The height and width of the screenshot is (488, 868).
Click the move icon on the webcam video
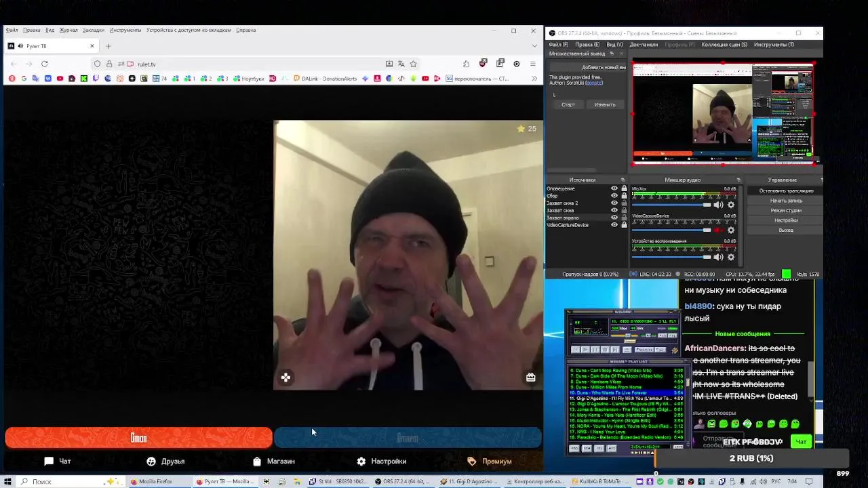coord(285,378)
